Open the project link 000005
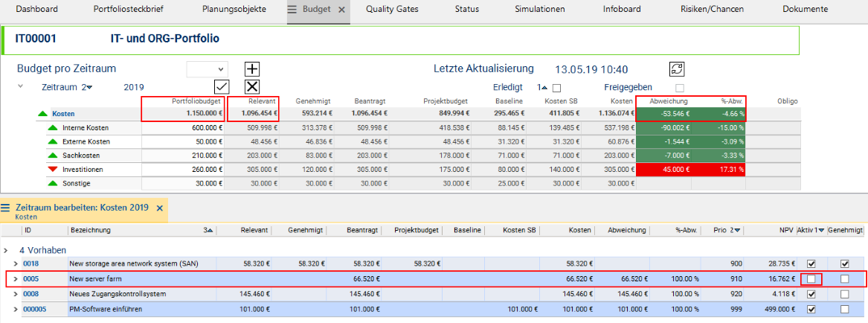The image size is (868, 323). [x=34, y=309]
